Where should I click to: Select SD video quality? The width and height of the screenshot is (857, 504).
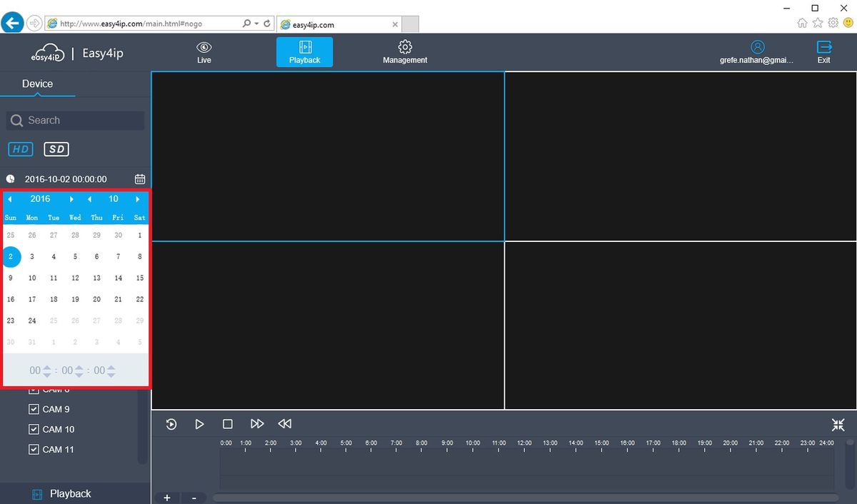tap(56, 149)
